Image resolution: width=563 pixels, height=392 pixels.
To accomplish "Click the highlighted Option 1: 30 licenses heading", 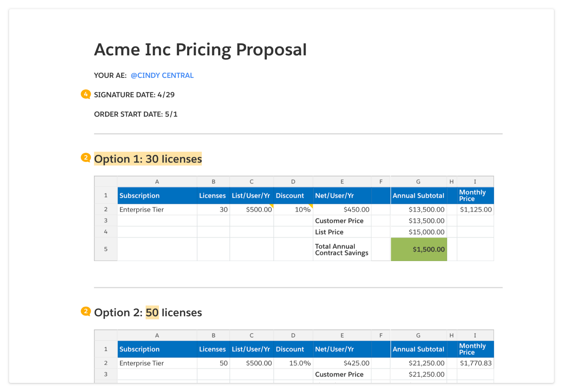I will [x=148, y=159].
